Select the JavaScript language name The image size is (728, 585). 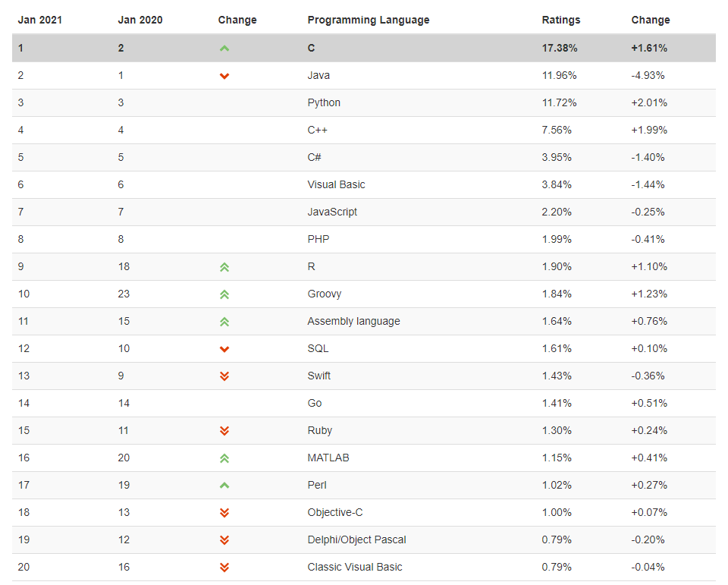point(332,212)
